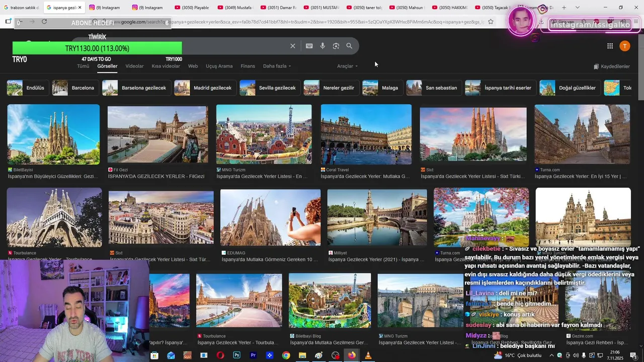Open the weather widget showing 16°C
This screenshot has width=644, height=362.
coord(518,355)
